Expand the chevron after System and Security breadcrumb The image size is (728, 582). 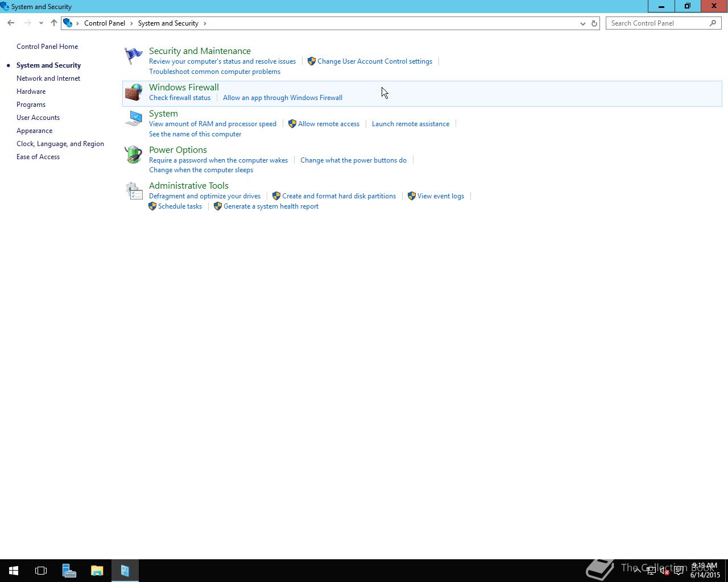tap(205, 23)
